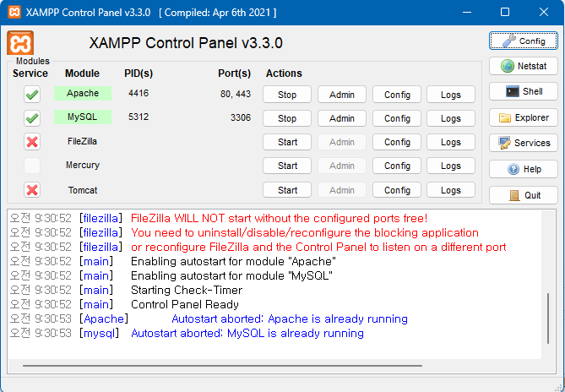Toggle FileZilla service install checkbox
Screen dimensions: 565x392
(x=32, y=142)
